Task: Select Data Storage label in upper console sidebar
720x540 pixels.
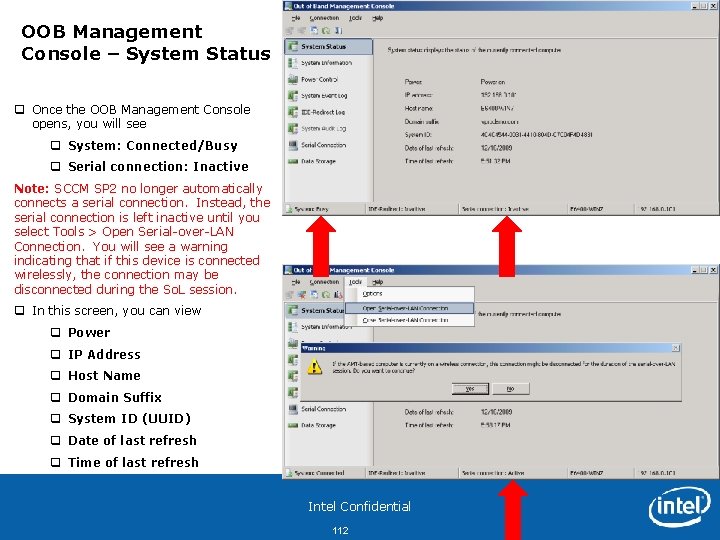Action: pos(318,162)
